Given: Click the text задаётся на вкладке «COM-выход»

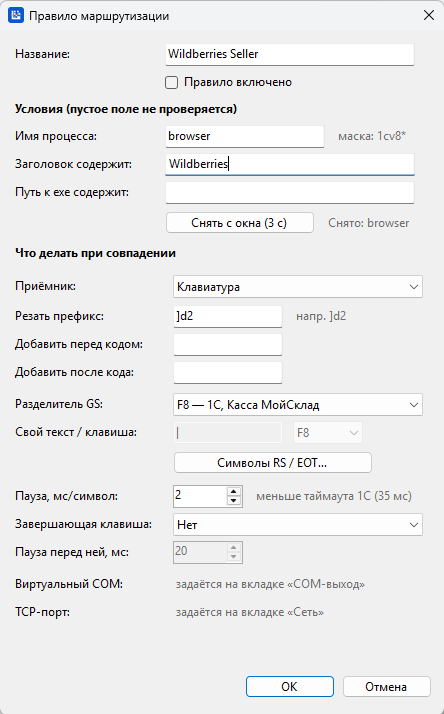Looking at the screenshot, I should pyautogui.click(x=270, y=584).
